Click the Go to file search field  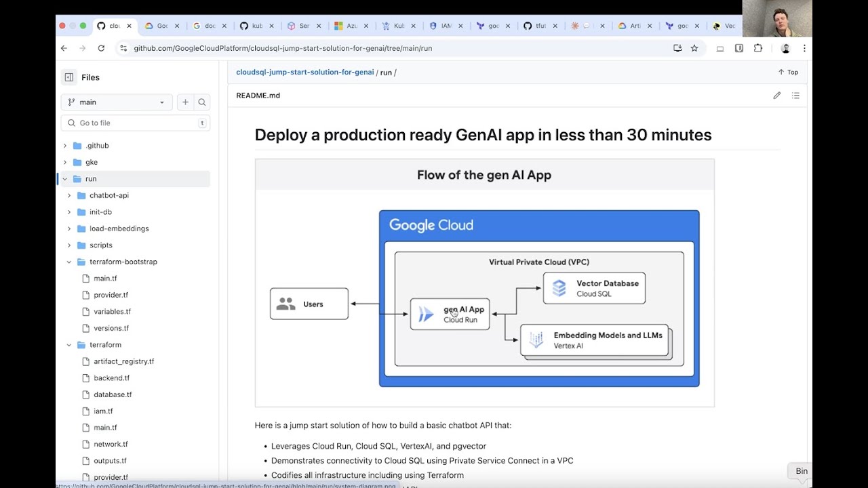point(136,123)
